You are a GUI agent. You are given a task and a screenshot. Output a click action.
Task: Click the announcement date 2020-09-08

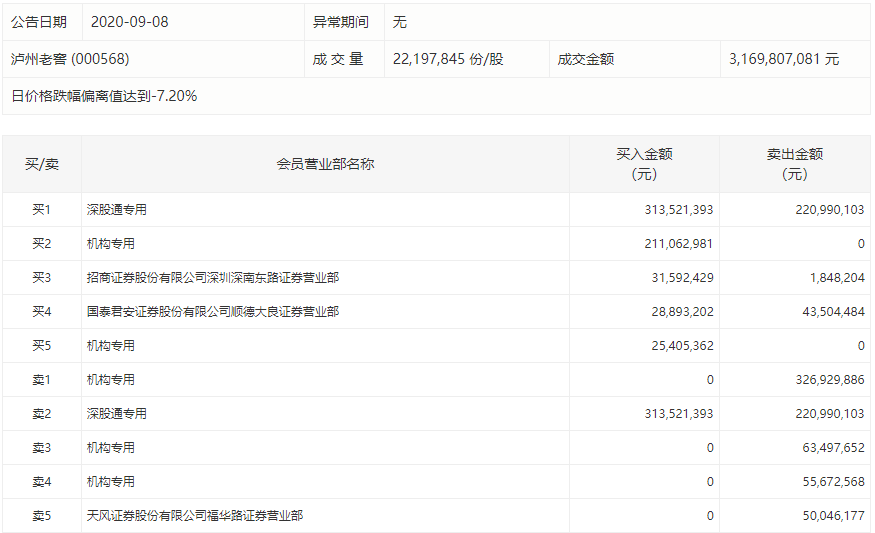tap(129, 22)
